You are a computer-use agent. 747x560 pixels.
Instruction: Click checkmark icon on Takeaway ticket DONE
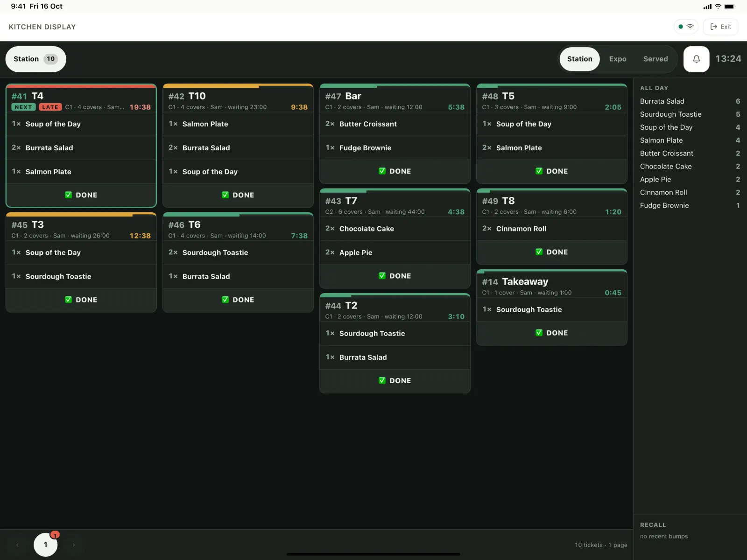point(539,333)
